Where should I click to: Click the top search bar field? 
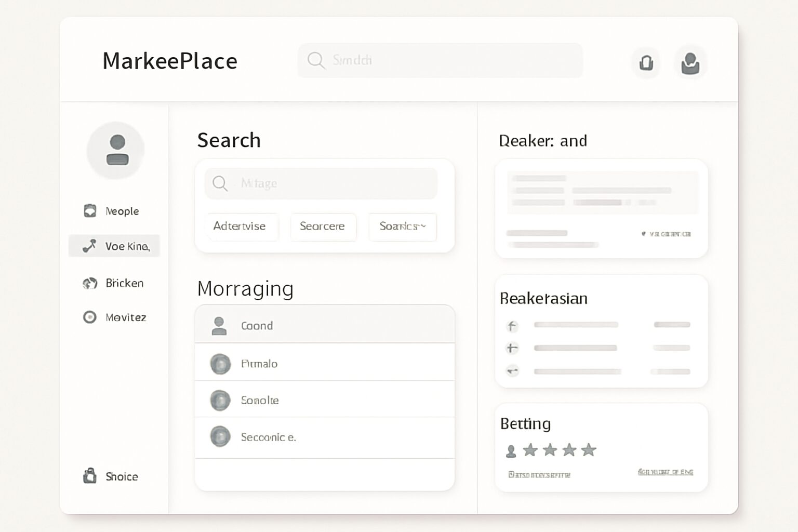click(x=440, y=60)
